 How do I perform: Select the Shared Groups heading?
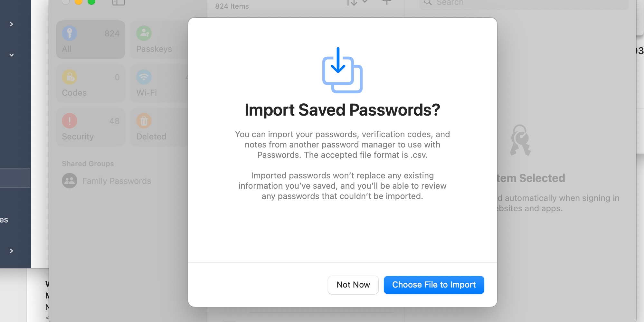(x=88, y=164)
